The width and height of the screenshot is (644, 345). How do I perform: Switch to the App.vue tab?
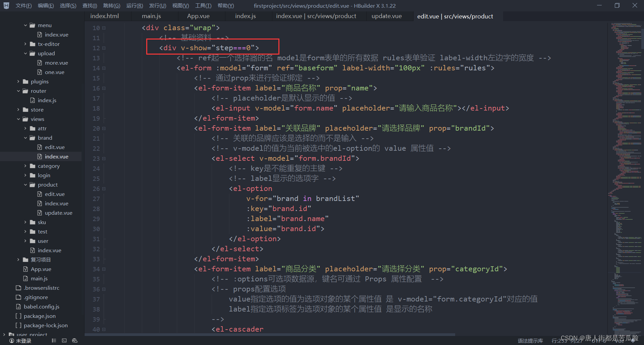pos(198,16)
